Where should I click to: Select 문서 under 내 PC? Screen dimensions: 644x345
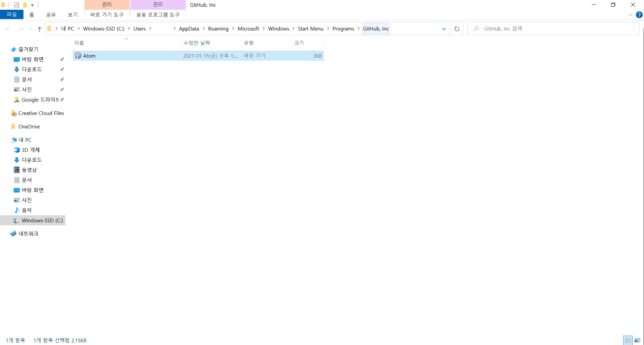pyautogui.click(x=27, y=180)
